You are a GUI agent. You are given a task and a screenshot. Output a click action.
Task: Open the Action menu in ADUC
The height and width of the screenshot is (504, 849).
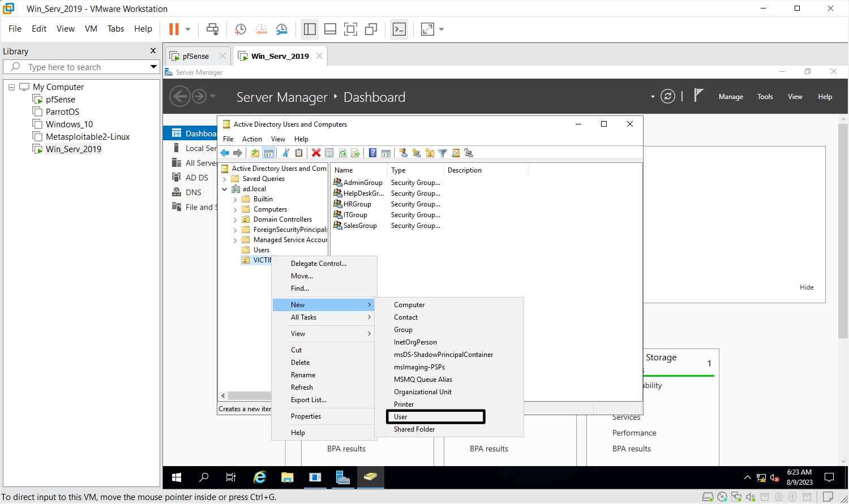point(252,139)
